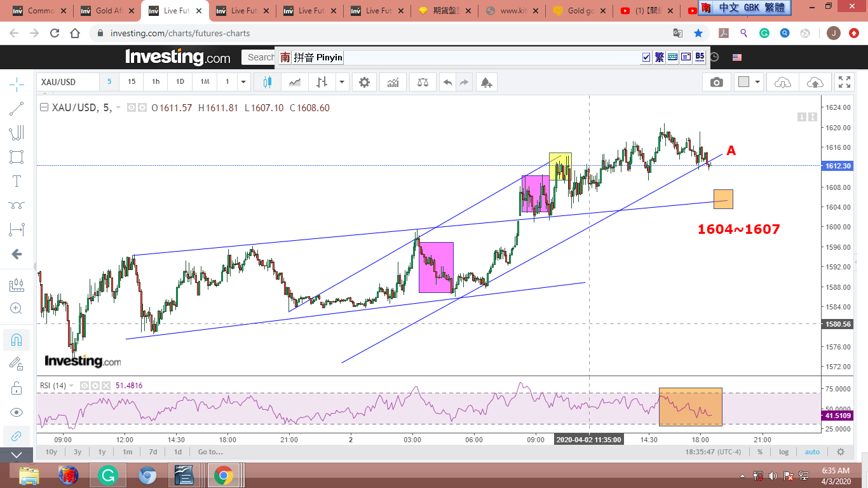The height and width of the screenshot is (488, 868).
Task: Open the Compare symbols scale icon
Action: [423, 82]
